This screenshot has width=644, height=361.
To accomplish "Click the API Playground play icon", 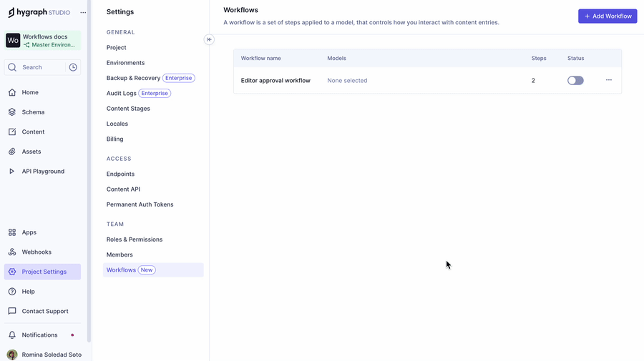I will [x=12, y=172].
